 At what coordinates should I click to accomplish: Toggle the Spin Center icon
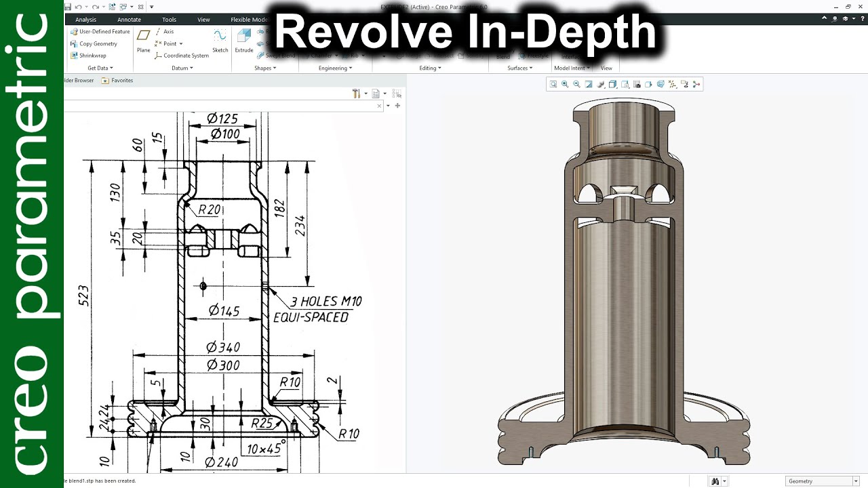(x=696, y=84)
